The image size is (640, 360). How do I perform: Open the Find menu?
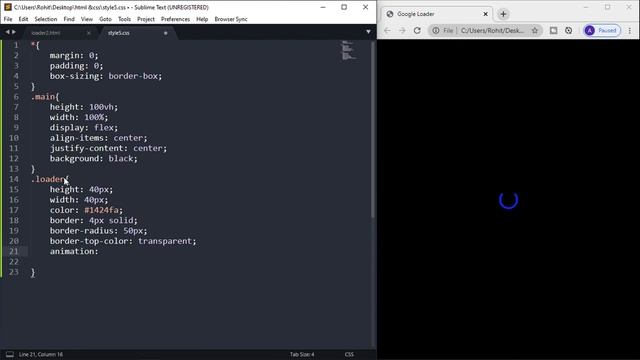[x=69, y=19]
